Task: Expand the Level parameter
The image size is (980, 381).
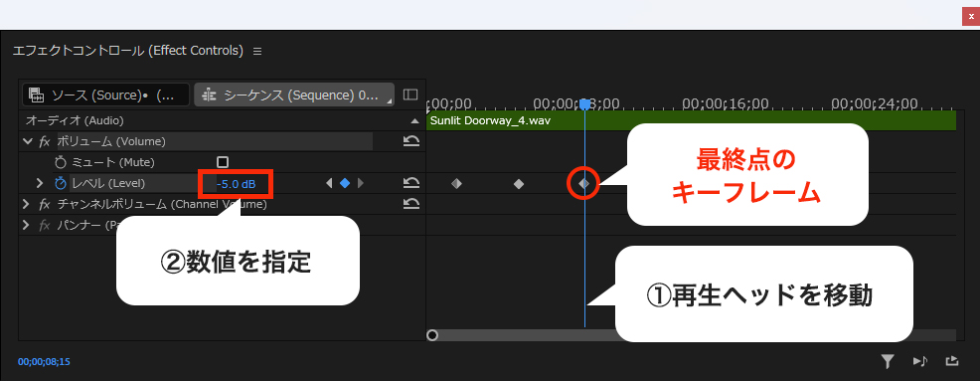Action: tap(40, 183)
